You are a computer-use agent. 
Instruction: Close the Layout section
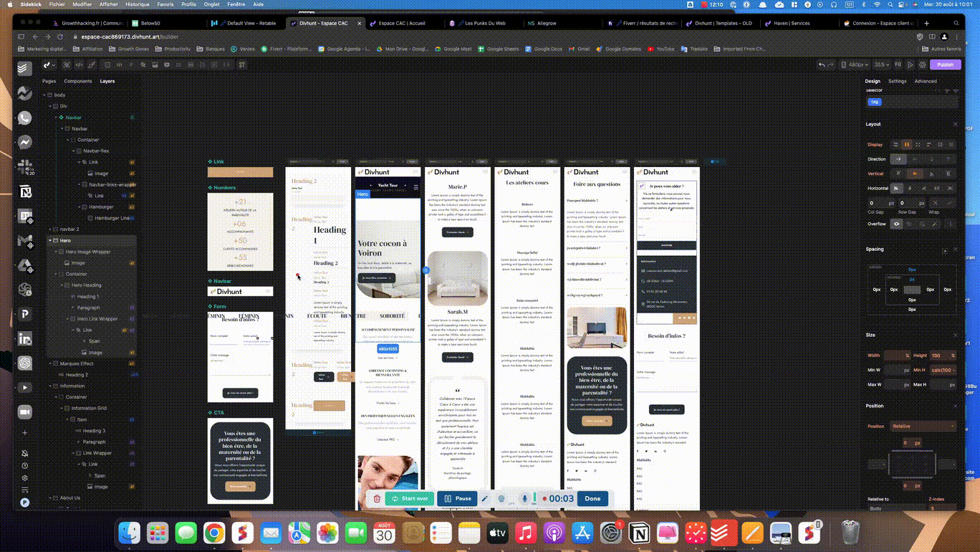coord(955,124)
